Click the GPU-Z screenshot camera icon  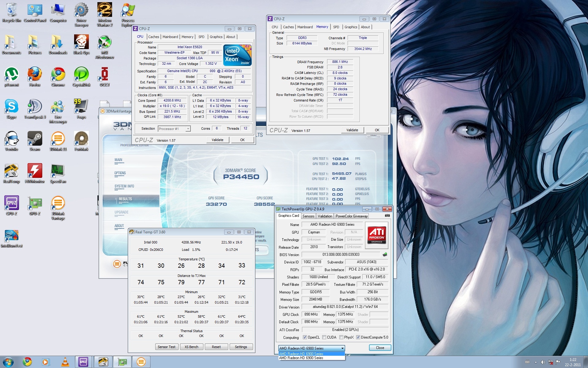387,216
